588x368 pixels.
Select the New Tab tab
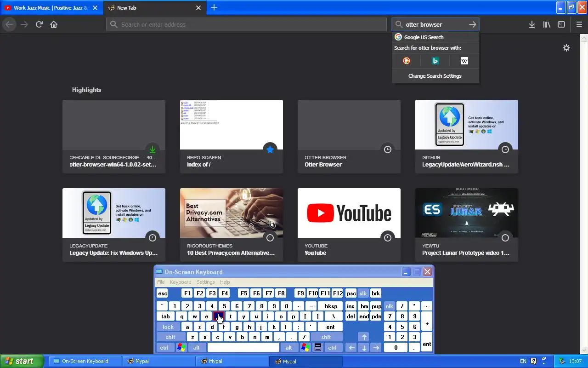[x=154, y=8]
